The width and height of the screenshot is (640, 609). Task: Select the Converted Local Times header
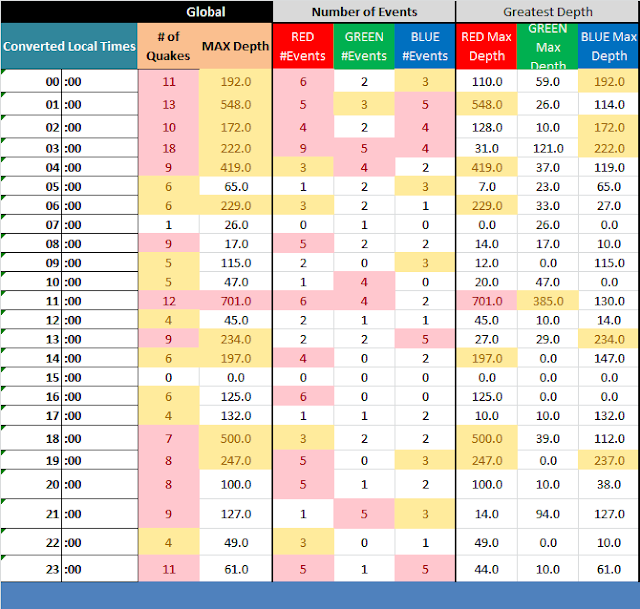click(x=69, y=46)
